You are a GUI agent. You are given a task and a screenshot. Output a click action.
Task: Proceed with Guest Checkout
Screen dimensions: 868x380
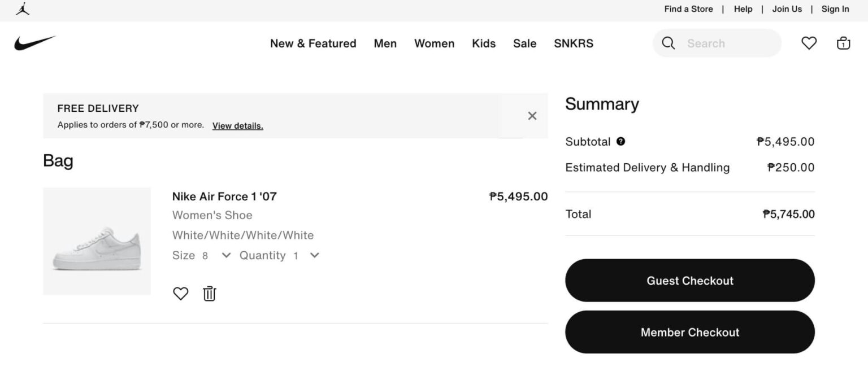[689, 280]
